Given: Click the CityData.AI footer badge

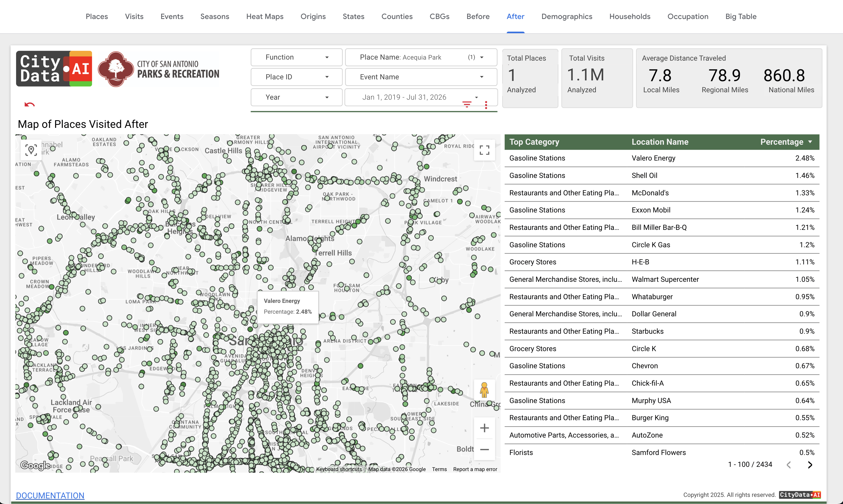Looking at the screenshot, I should [800, 495].
